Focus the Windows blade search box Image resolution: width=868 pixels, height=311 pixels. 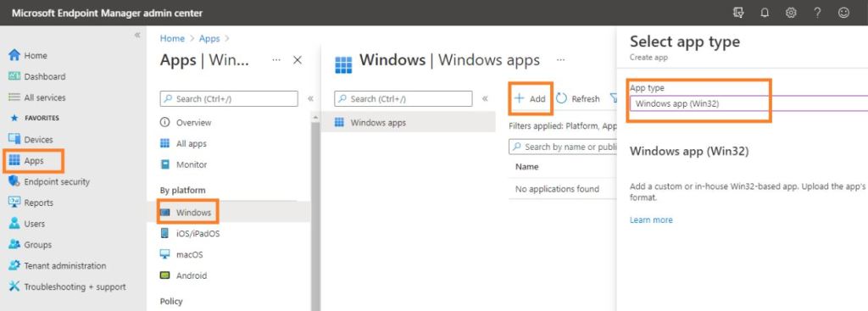click(403, 98)
